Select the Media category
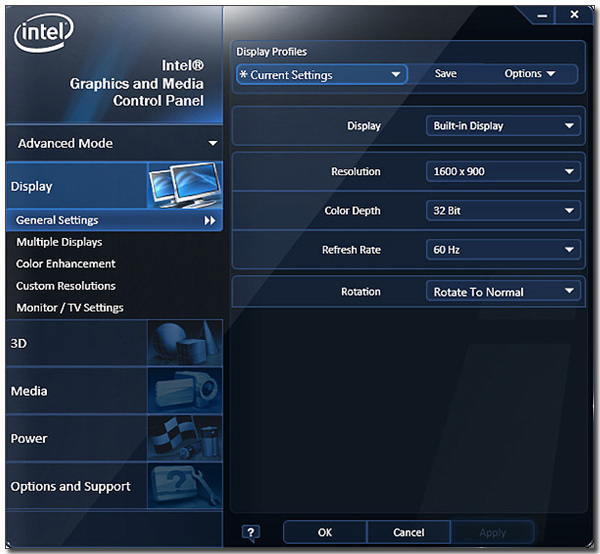Image resolution: width=600 pixels, height=554 pixels. [x=114, y=391]
